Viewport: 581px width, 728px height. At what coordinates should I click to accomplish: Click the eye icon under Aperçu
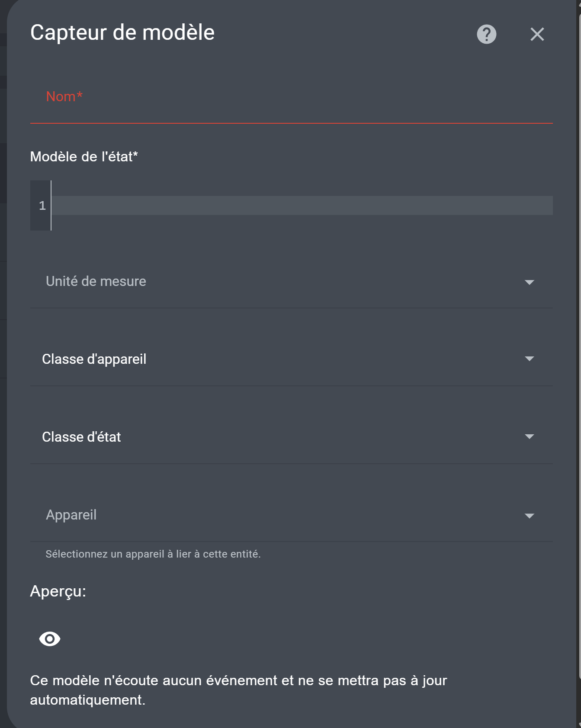click(x=50, y=638)
